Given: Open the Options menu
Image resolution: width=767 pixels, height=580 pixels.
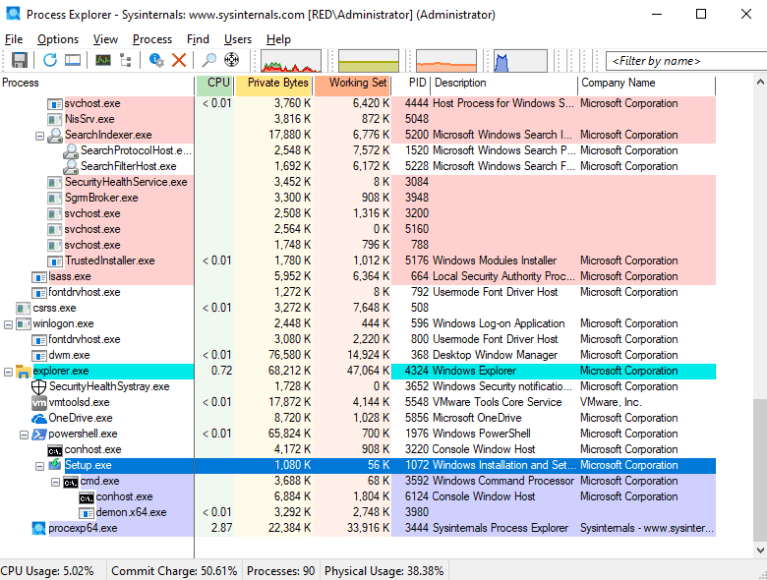Looking at the screenshot, I should point(58,39).
